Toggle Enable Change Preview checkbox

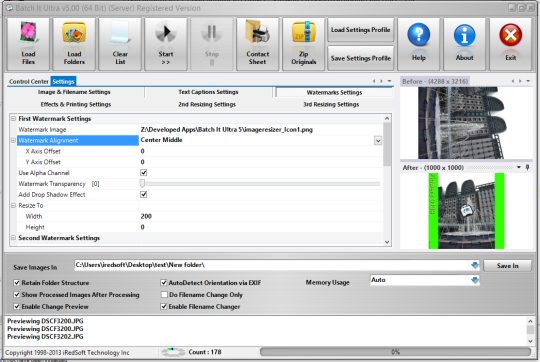pyautogui.click(x=17, y=307)
